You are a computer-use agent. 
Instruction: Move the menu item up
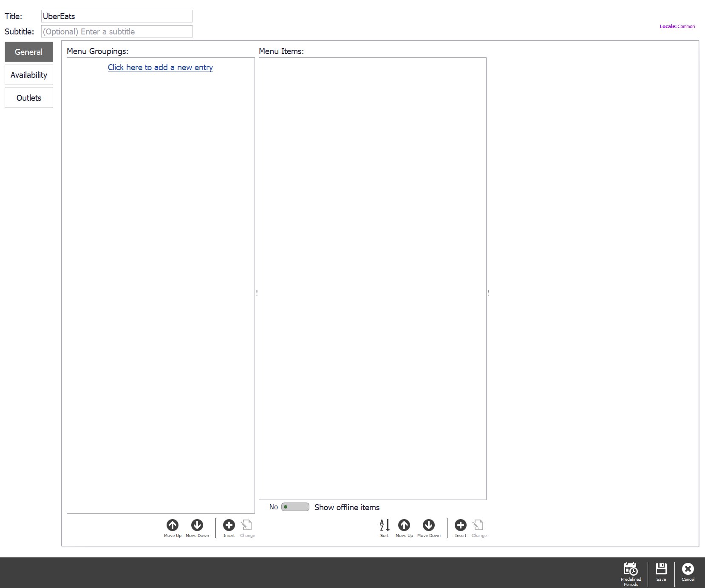point(404,528)
